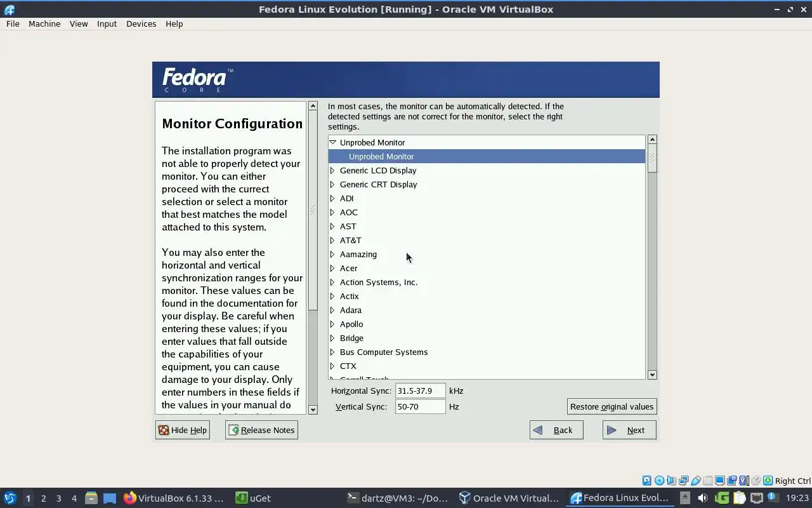Click monitor list scrollbar up arrow

point(652,139)
